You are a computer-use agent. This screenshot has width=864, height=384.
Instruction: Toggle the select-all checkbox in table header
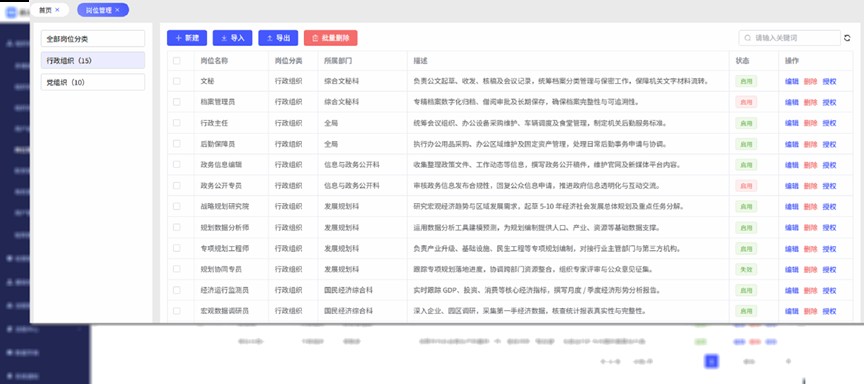177,61
